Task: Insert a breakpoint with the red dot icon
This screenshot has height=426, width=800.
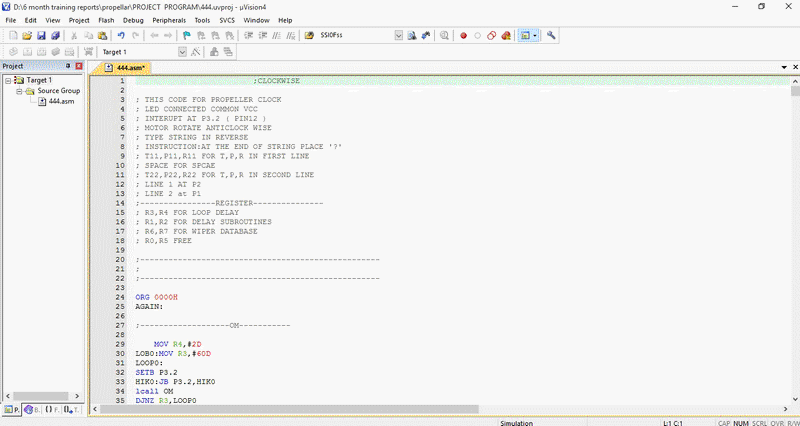Action: tap(463, 36)
